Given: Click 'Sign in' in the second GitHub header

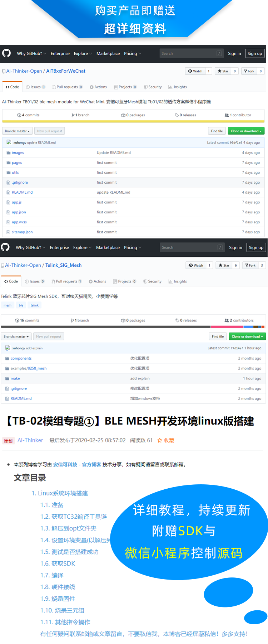Looking at the screenshot, I should pos(235,247).
